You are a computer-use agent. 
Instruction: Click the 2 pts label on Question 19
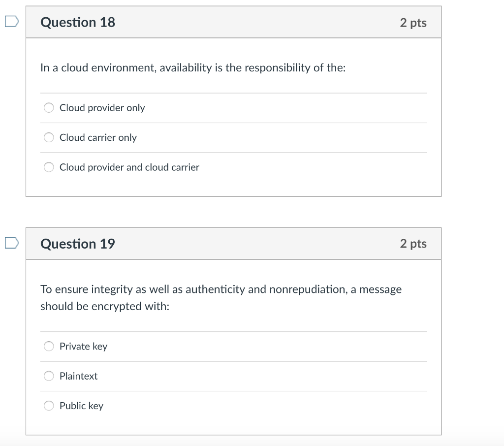413,244
